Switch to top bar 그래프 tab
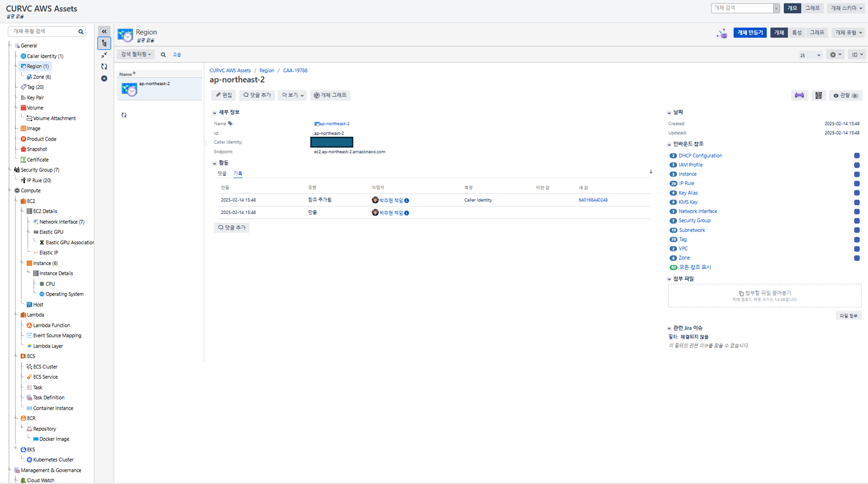The height and width of the screenshot is (484, 868). click(x=812, y=8)
